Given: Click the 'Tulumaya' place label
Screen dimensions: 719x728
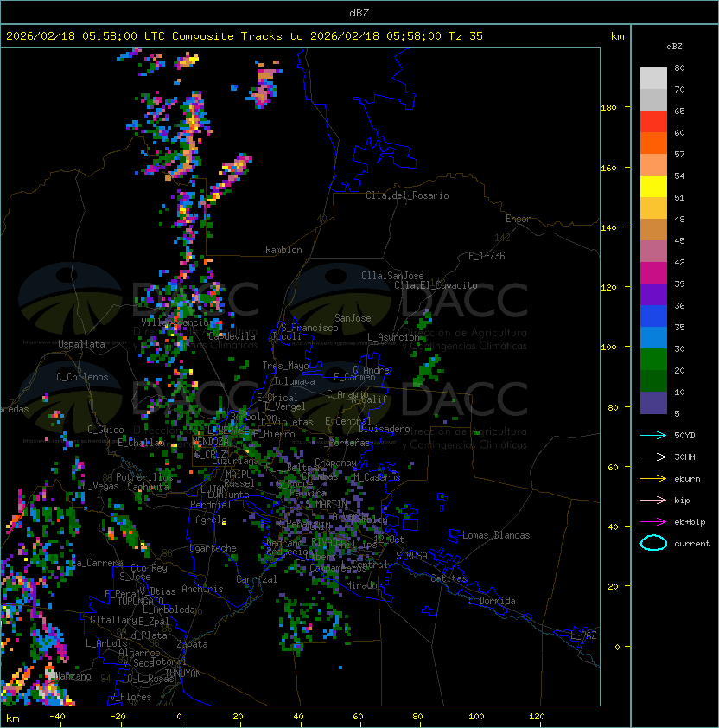Looking at the screenshot, I should pyautogui.click(x=295, y=381).
